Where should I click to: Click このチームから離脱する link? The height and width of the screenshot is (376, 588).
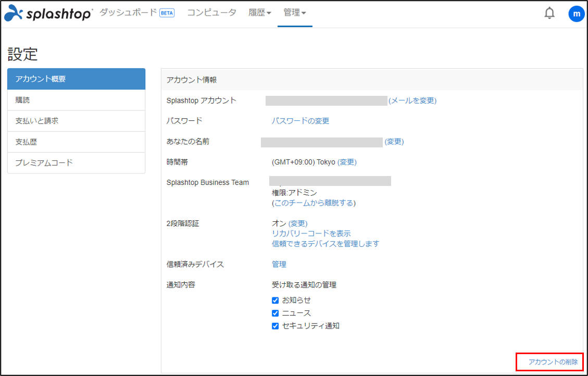pos(314,203)
